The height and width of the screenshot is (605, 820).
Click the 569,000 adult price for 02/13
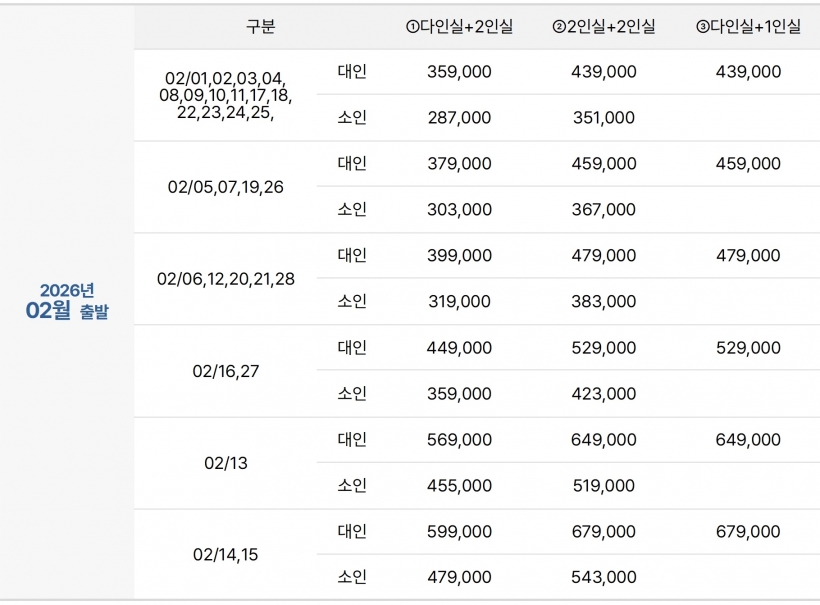pyautogui.click(x=459, y=440)
